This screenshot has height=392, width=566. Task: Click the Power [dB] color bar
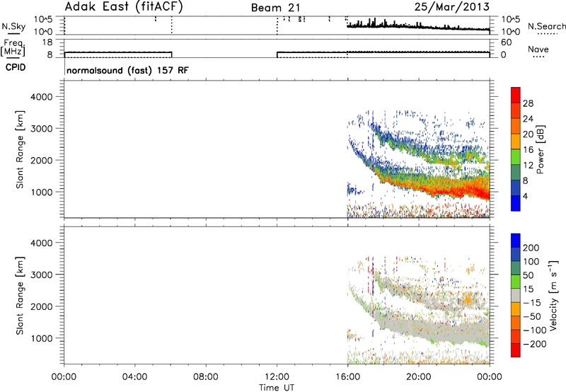tap(516, 149)
